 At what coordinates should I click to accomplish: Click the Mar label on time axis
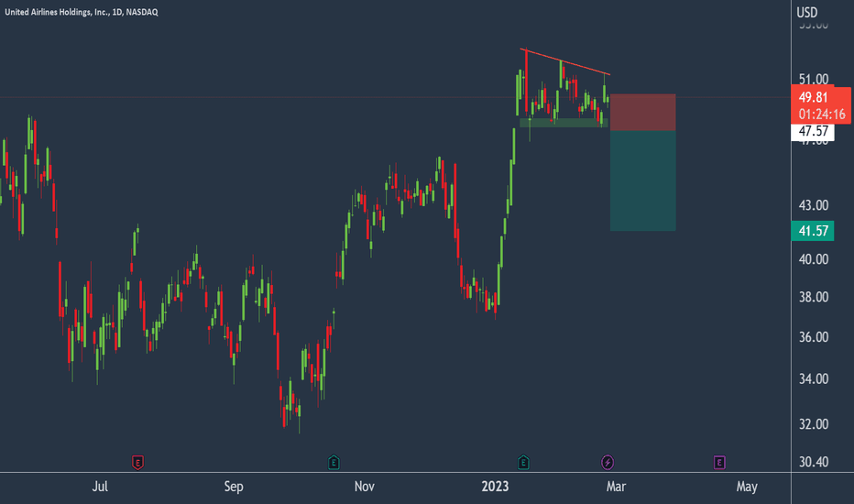(616, 487)
